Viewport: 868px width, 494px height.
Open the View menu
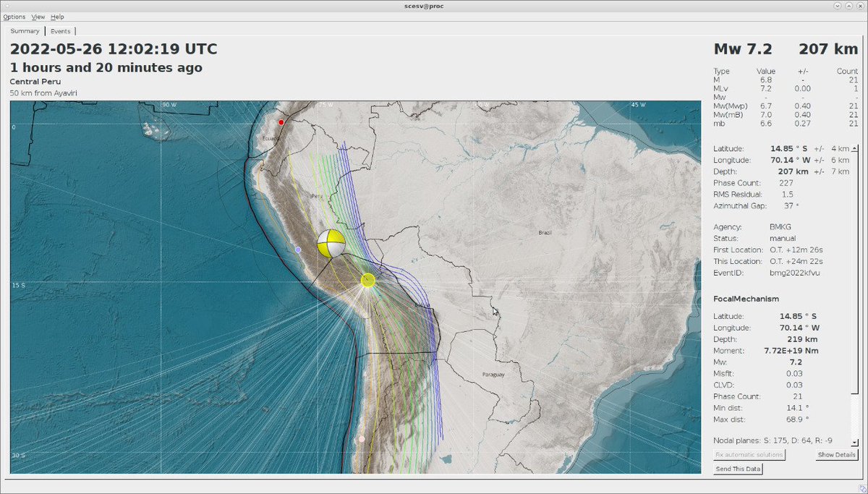(x=38, y=17)
